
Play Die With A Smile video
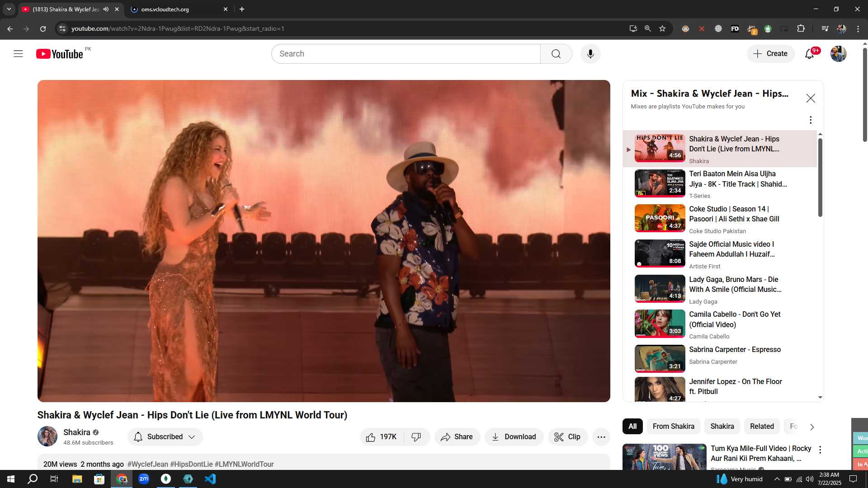point(720,290)
